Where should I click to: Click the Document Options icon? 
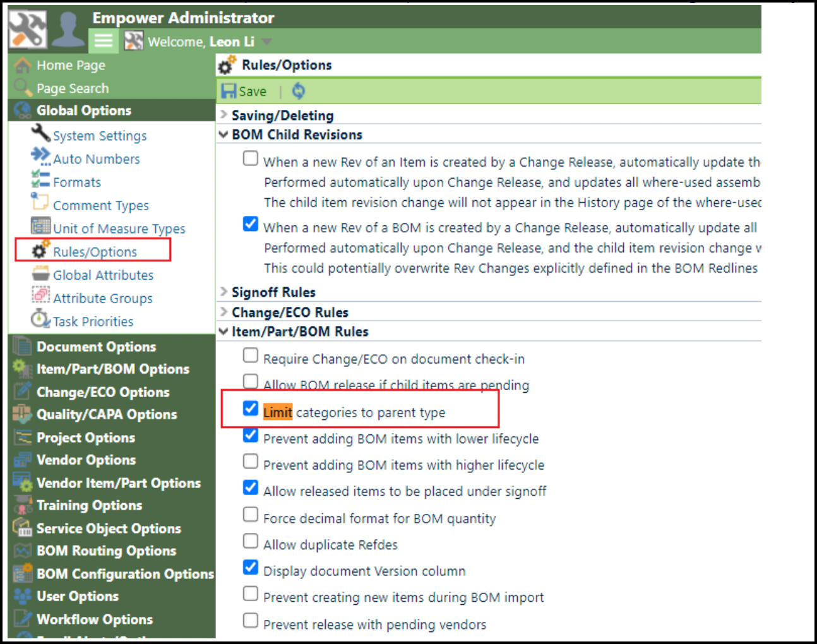pos(23,346)
